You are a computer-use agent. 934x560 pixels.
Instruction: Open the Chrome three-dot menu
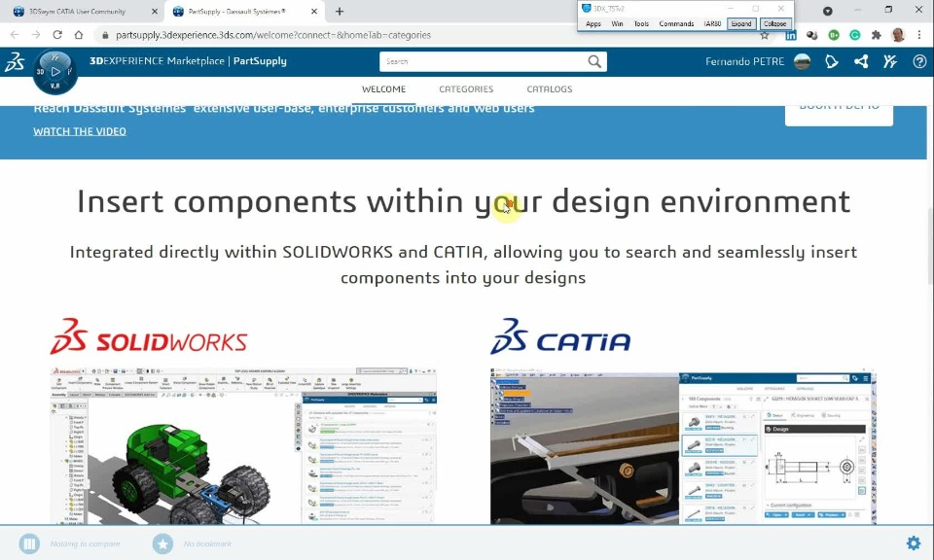[x=919, y=35]
